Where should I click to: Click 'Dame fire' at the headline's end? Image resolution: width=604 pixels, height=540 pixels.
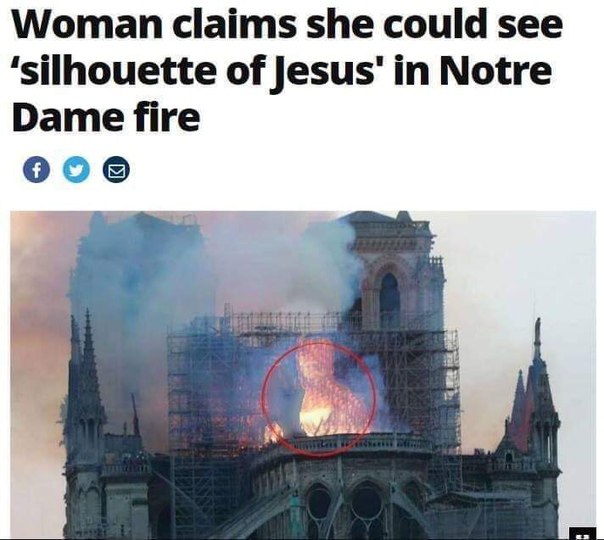(x=106, y=117)
